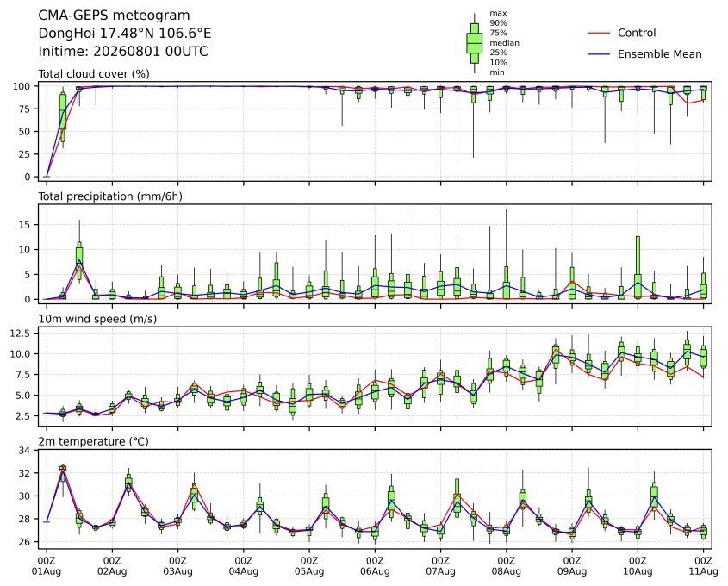728x586 pixels.
Task: Click the "50" tick on cloud cover axis
Action: pos(25,132)
